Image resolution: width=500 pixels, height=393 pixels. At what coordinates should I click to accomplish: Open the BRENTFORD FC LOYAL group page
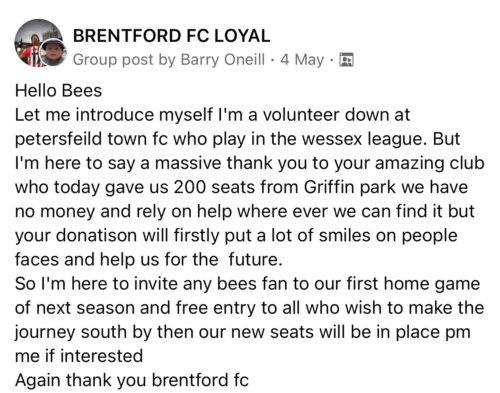[x=171, y=36]
